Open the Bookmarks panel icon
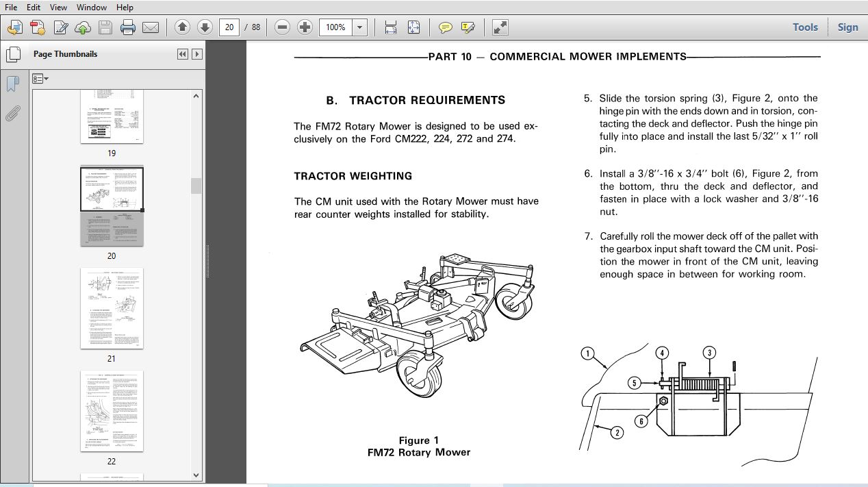This screenshot has width=868, height=487. click(13, 84)
